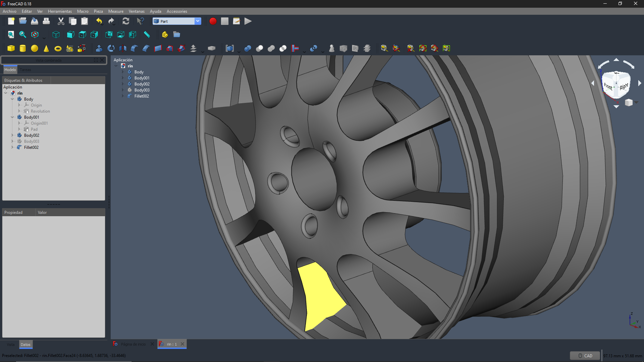Image resolution: width=644 pixels, height=362 pixels.
Task: Click the CAD navigation style button
Action: (585, 356)
